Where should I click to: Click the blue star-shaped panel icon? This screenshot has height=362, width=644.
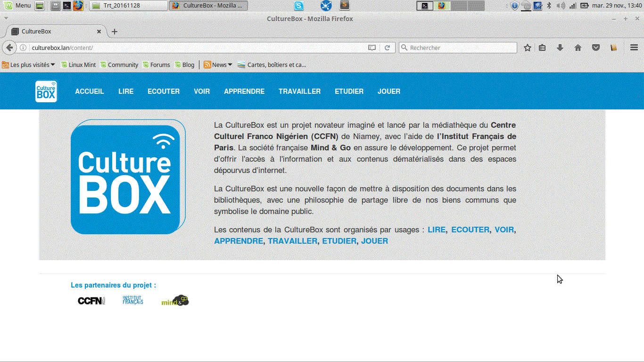326,6
